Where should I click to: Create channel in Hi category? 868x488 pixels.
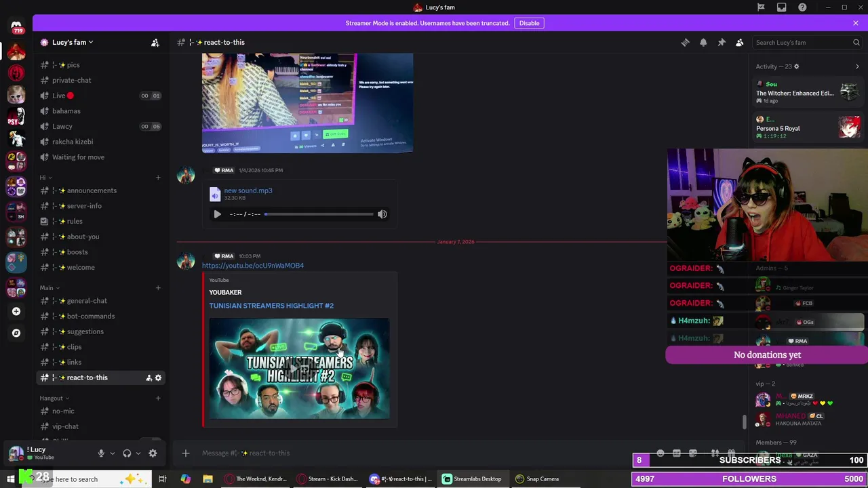[x=158, y=178]
